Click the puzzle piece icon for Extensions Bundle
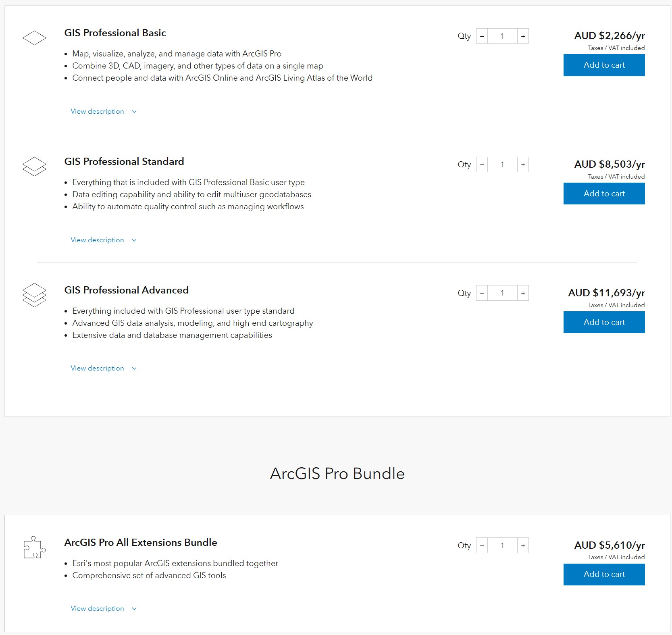 click(x=34, y=547)
